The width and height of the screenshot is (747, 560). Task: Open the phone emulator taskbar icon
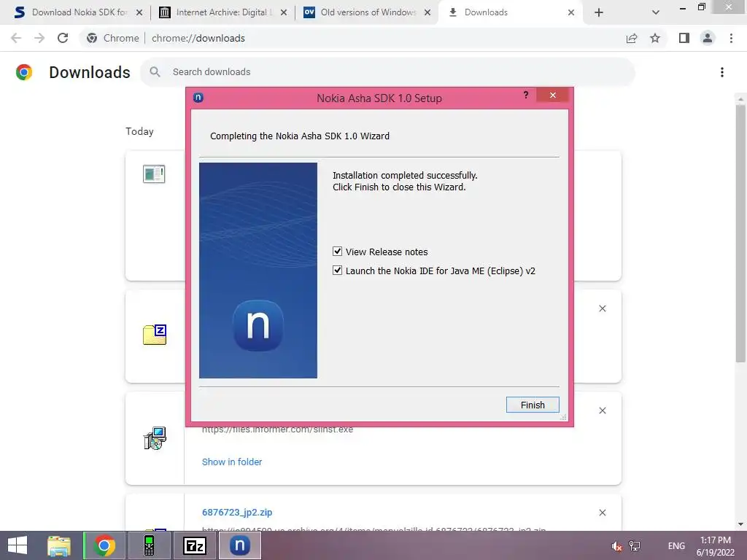pyautogui.click(x=149, y=545)
